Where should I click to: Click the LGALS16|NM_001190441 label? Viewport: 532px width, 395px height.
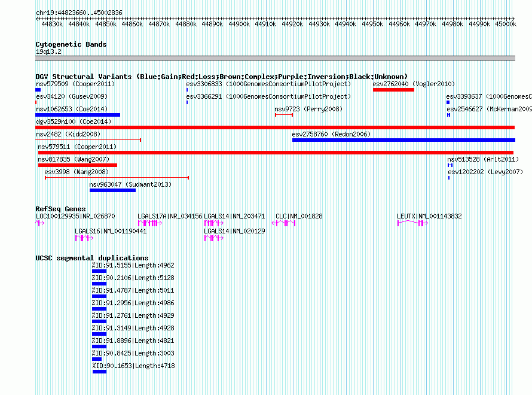pyautogui.click(x=111, y=231)
